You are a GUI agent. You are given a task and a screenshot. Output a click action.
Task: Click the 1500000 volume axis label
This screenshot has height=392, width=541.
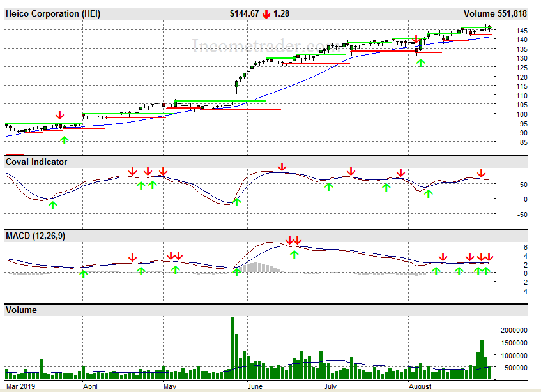point(514,343)
